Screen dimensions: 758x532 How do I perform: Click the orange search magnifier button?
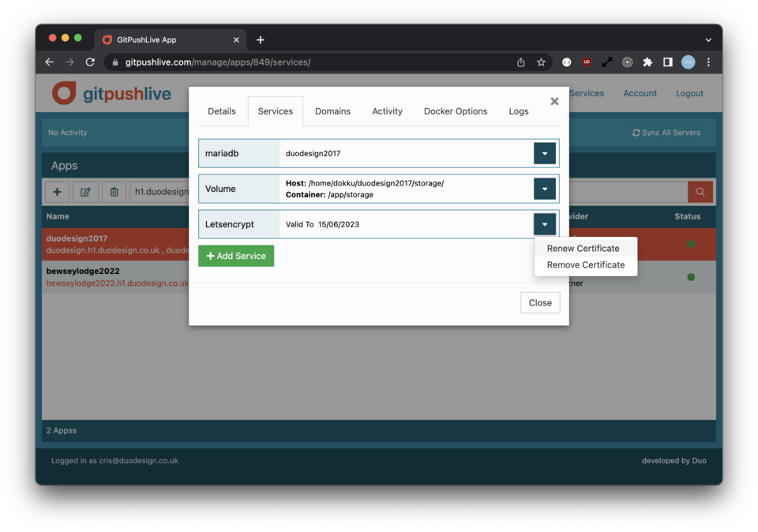pyautogui.click(x=700, y=192)
